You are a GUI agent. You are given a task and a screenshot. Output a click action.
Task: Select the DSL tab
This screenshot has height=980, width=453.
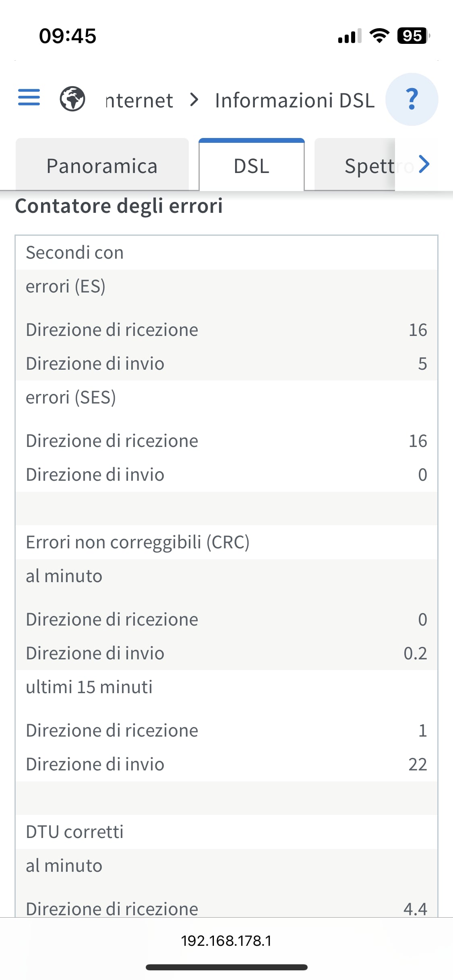pos(252,165)
